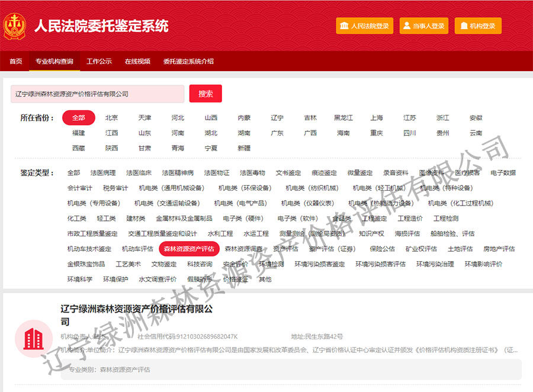Viewport: 533px width, 392px height.
Task: Open the 在线视频 tab
Action: pyautogui.click(x=137, y=61)
